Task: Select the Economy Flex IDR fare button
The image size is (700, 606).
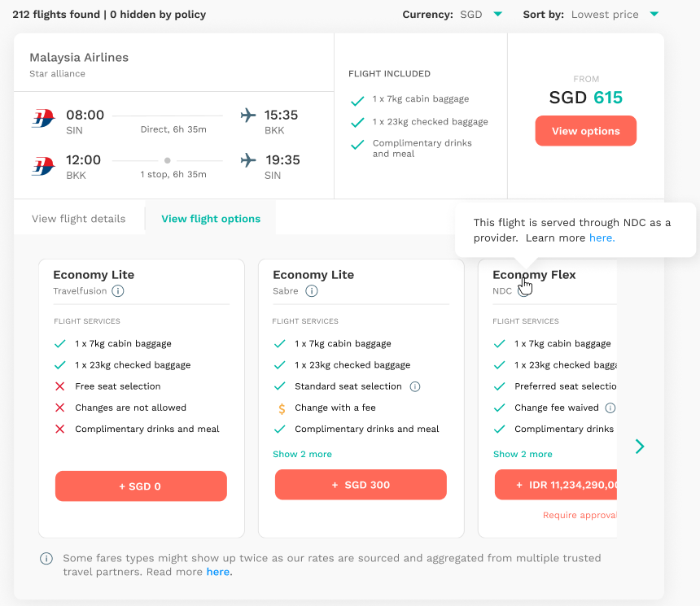Action: 556,485
